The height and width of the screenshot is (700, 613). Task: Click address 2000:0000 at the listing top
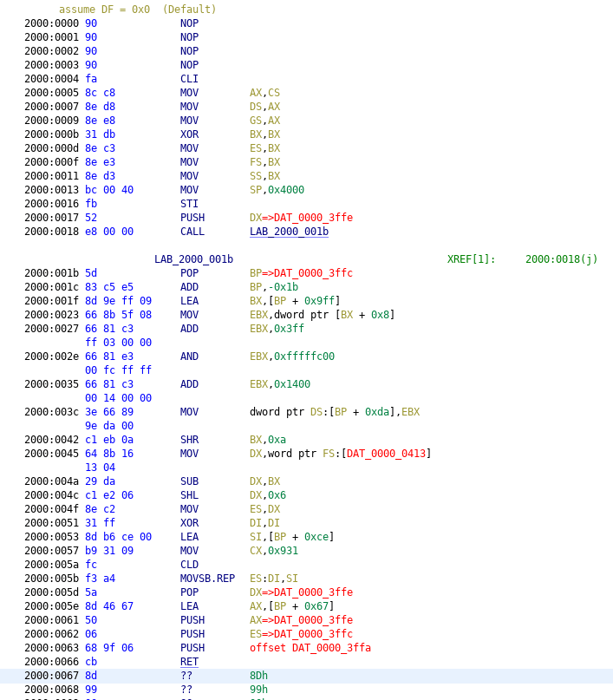tap(50, 23)
